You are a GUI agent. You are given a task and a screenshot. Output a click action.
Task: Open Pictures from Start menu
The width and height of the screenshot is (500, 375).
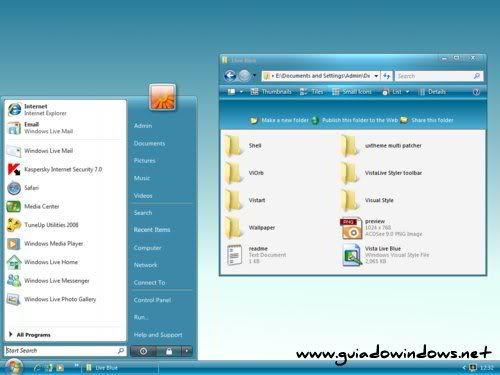pos(145,161)
